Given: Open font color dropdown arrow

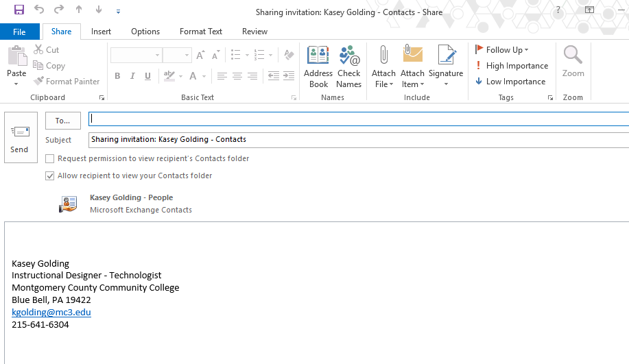Looking at the screenshot, I should (x=204, y=76).
